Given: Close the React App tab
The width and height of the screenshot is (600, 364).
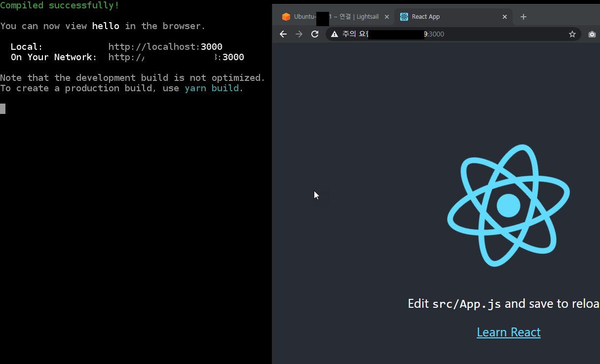Looking at the screenshot, I should point(505,17).
